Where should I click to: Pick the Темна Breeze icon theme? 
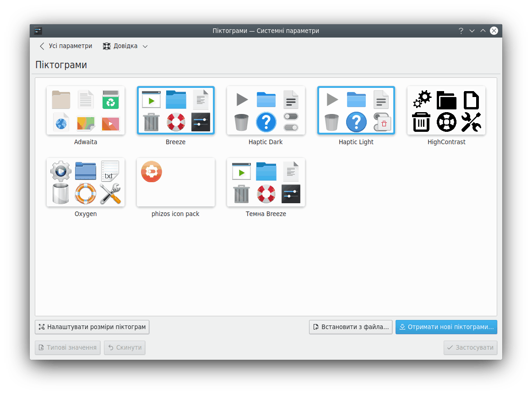coord(266,182)
